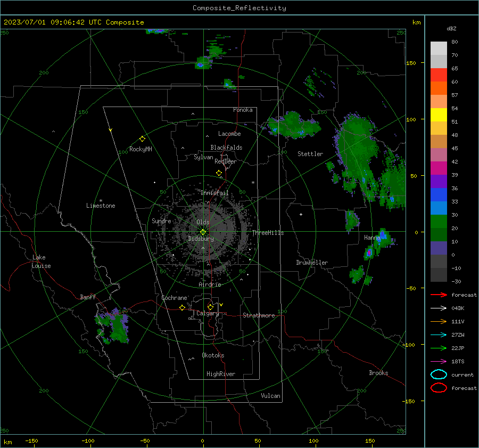This screenshot has height=448, width=479.
Task: Select the Strathmore town label
Action: pos(259,315)
